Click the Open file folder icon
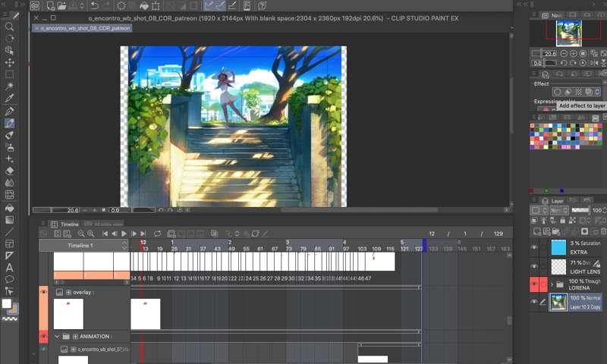607x364 pixels. (61, 5)
